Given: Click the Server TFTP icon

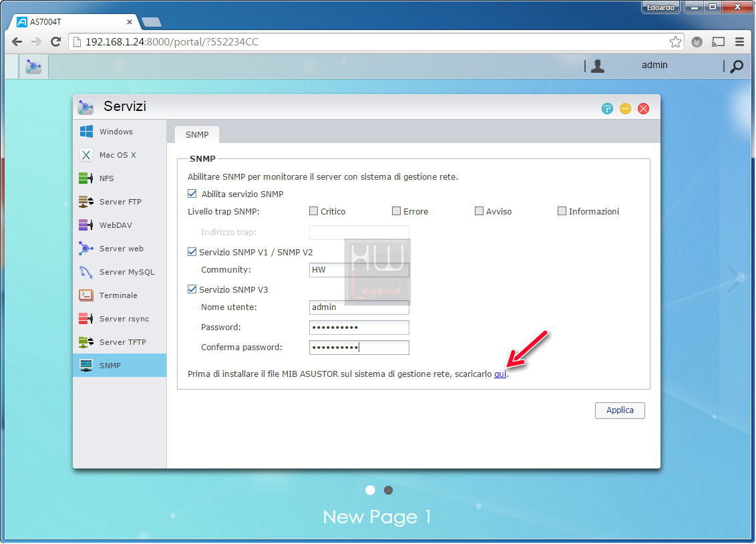Looking at the screenshot, I should [86, 342].
